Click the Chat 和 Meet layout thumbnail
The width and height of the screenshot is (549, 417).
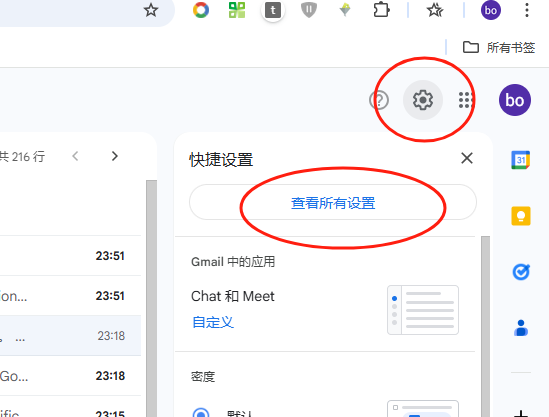pyautogui.click(x=423, y=310)
